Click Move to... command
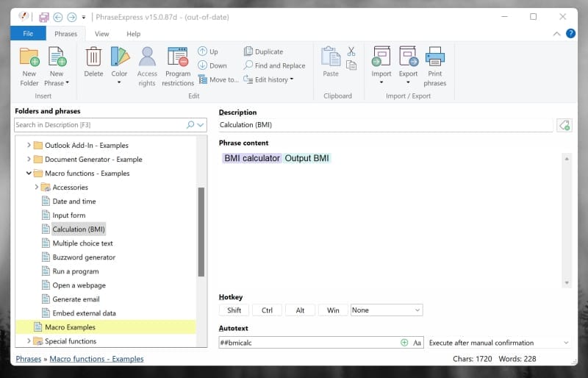The height and width of the screenshot is (378, 588). point(218,79)
